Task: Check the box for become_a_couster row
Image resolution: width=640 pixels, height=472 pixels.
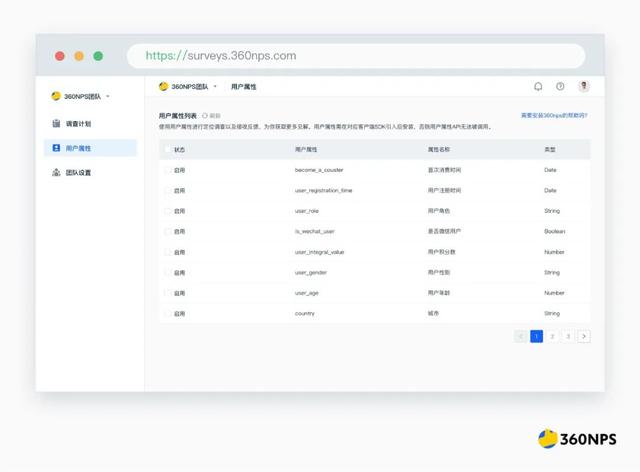Action: 168,170
